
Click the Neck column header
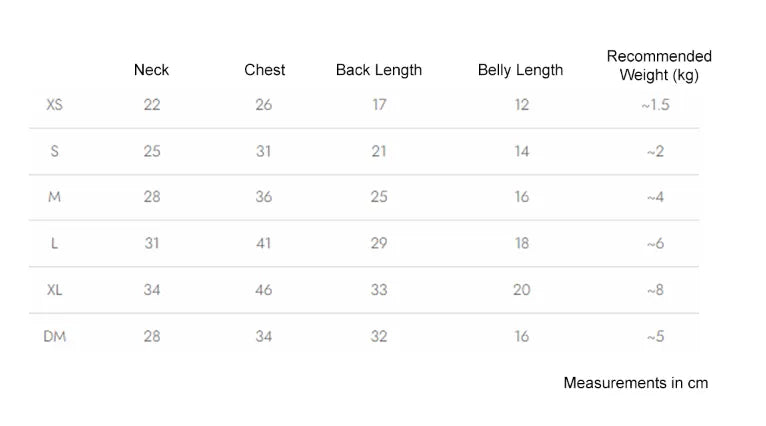coord(151,70)
